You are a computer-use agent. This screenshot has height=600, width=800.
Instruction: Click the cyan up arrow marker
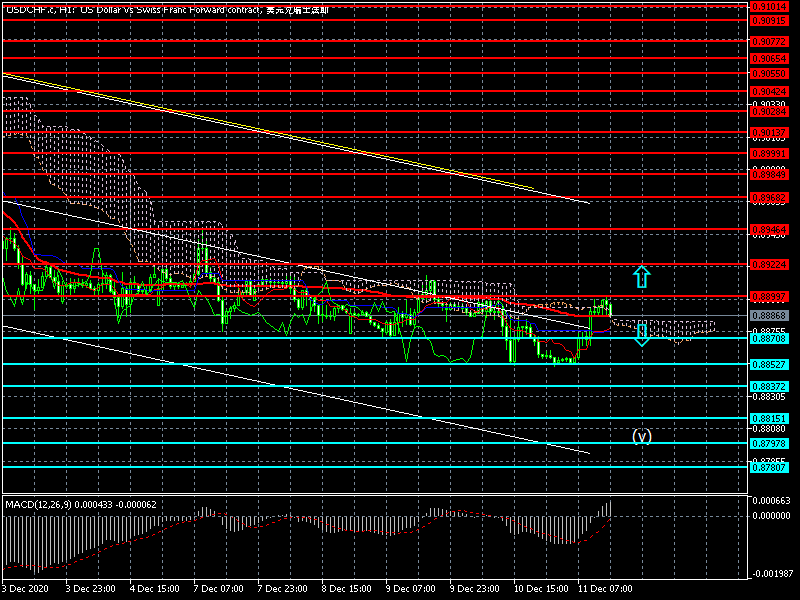click(x=642, y=276)
